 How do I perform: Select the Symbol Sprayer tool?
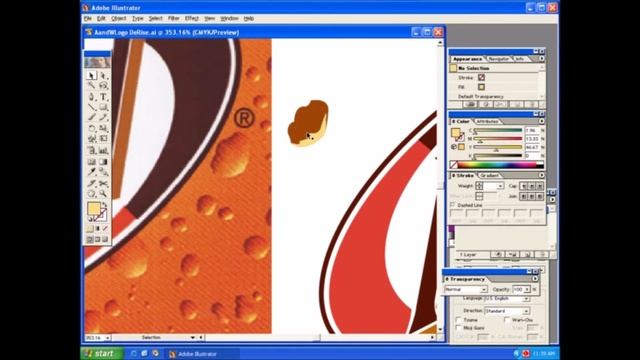click(x=92, y=151)
